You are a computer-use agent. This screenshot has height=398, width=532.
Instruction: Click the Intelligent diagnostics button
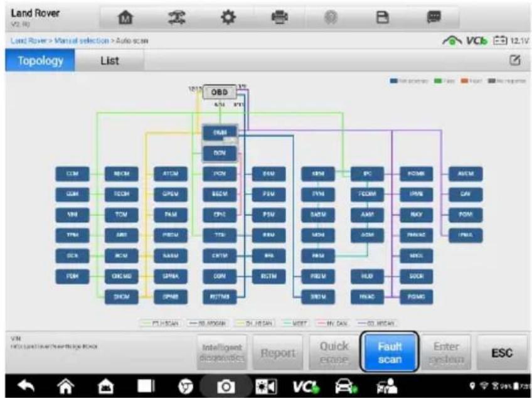(222, 353)
